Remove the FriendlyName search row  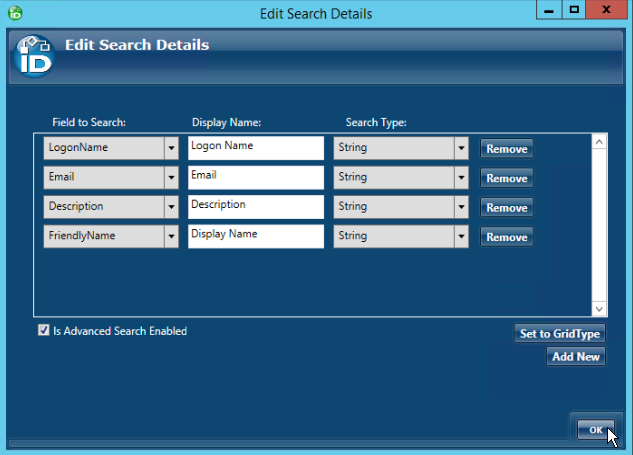(x=507, y=237)
